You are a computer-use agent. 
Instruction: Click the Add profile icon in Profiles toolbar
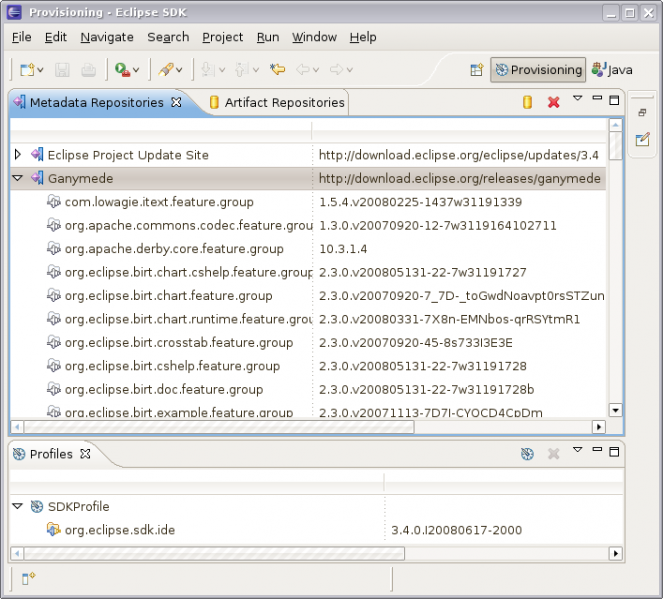point(527,454)
